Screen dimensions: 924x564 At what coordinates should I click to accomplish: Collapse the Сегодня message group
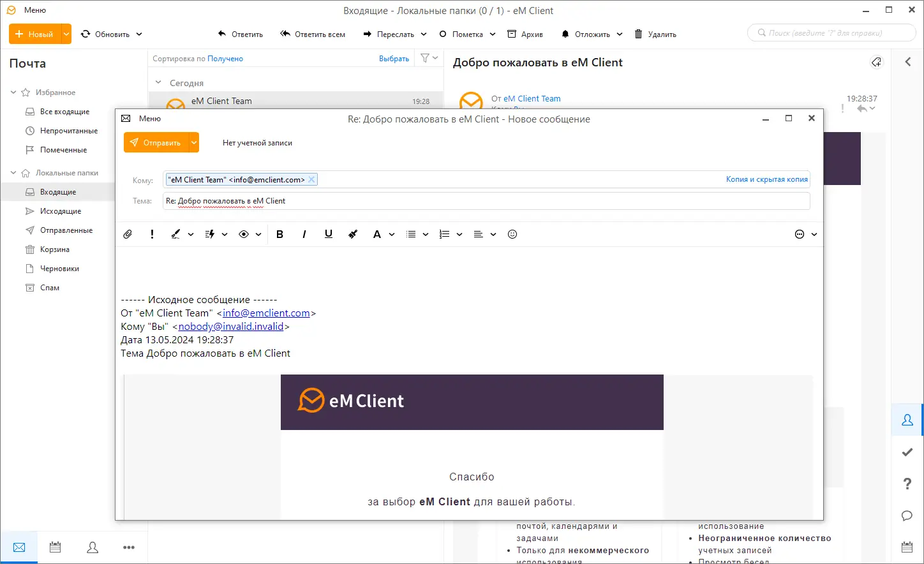point(158,82)
